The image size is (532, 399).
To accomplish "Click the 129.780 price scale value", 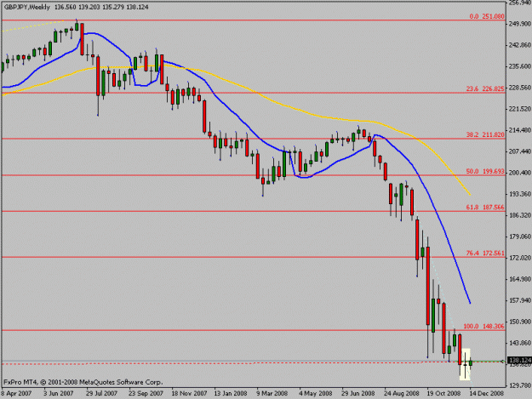I will coord(520,385).
